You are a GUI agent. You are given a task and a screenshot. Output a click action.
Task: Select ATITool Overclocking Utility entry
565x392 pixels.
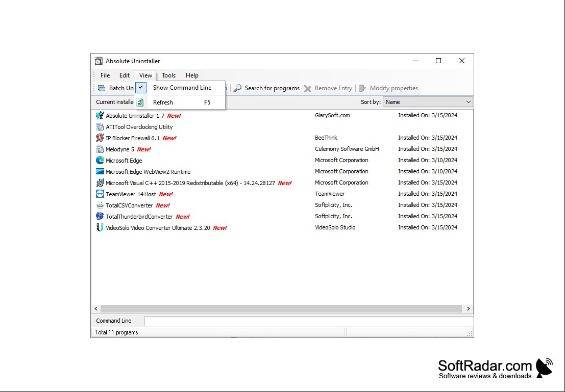(139, 127)
